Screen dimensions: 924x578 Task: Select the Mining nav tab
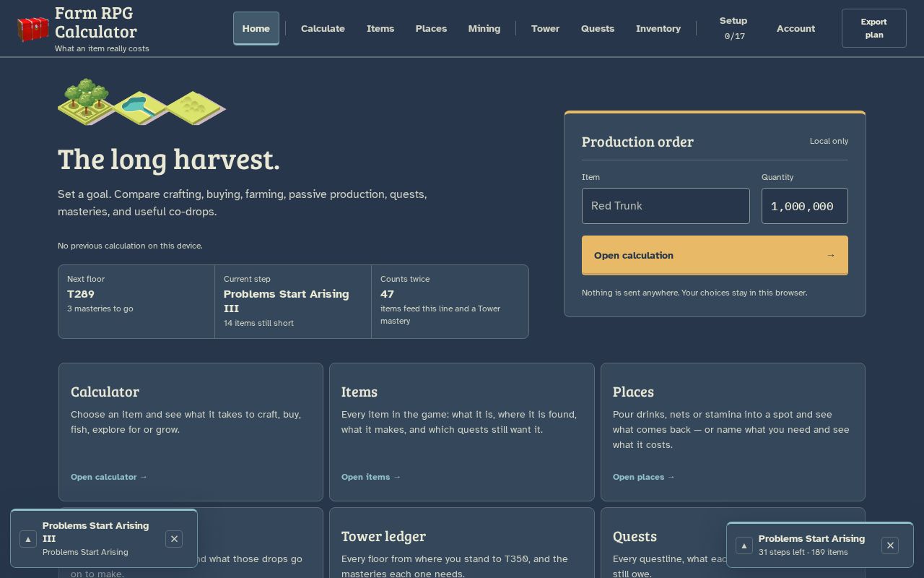(484, 29)
